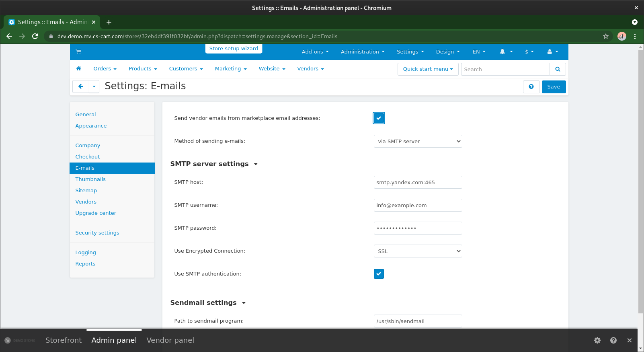This screenshot has width=644, height=352.
Task: Open the Orders menu
Action: click(x=105, y=69)
